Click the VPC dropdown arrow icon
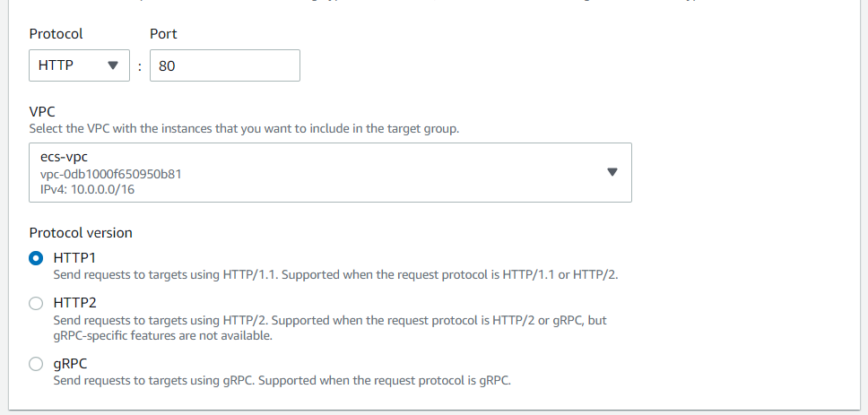This screenshot has width=868, height=415. tap(612, 172)
